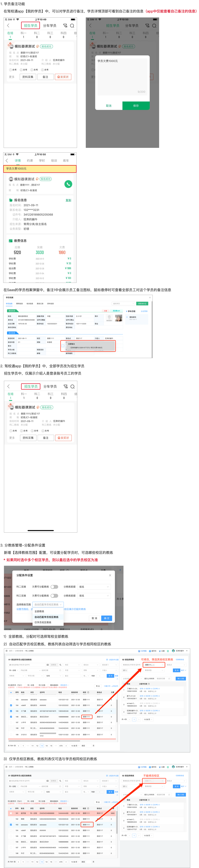
Task: Tap the green phone call icon on student detail
Action: (x=68, y=184)
